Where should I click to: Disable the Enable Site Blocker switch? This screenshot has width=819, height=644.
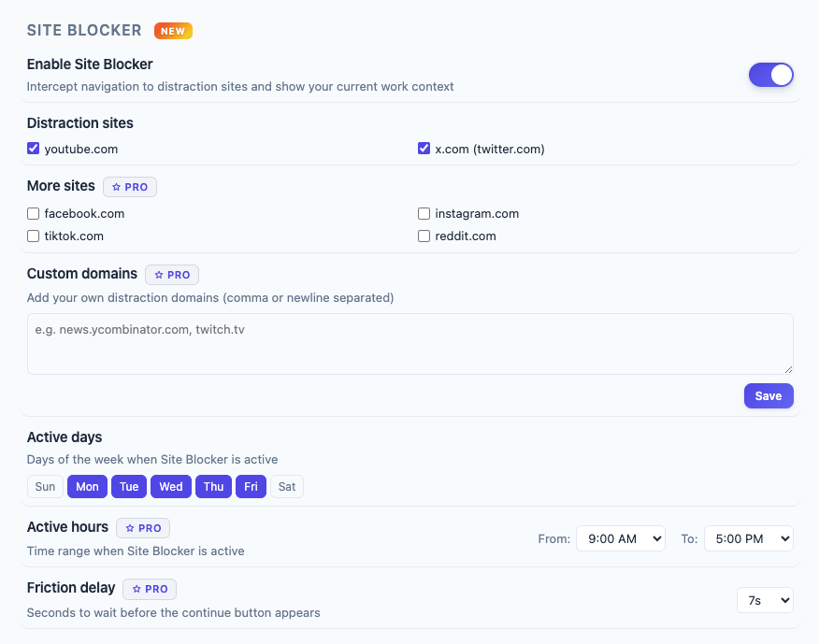coord(770,75)
